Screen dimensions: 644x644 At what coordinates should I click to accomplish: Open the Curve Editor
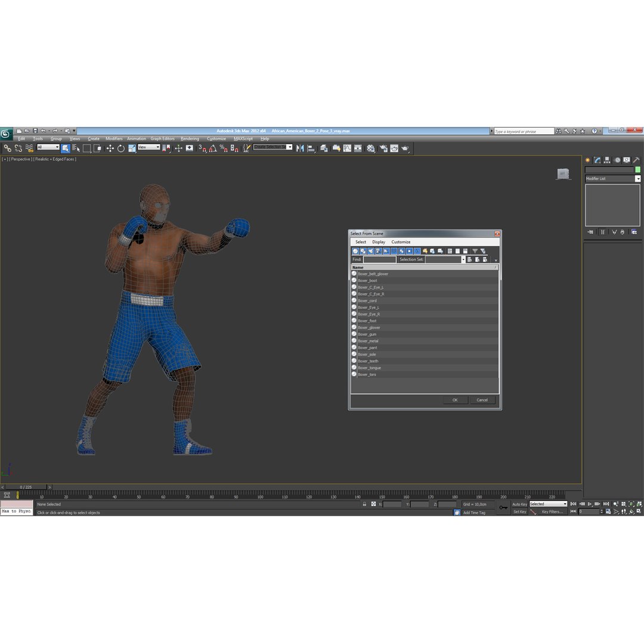pyautogui.click(x=347, y=148)
